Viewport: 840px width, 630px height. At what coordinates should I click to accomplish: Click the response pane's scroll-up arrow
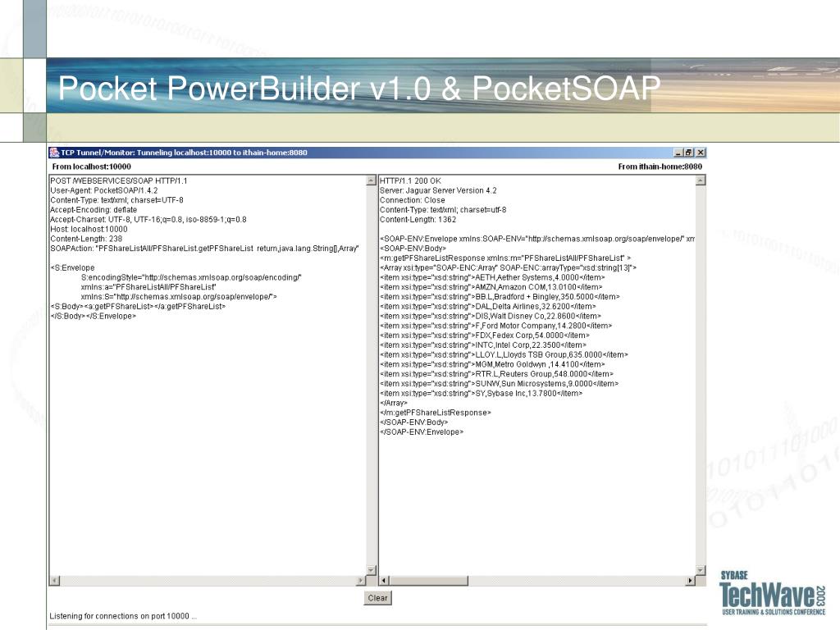701,180
